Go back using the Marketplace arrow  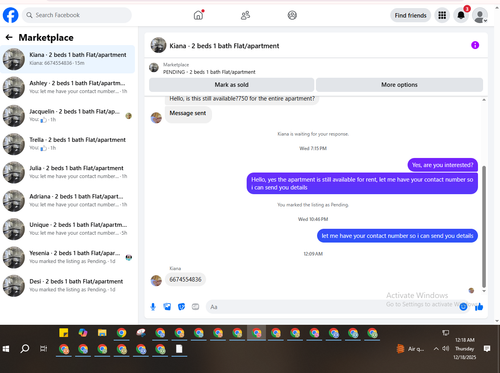tap(9, 37)
